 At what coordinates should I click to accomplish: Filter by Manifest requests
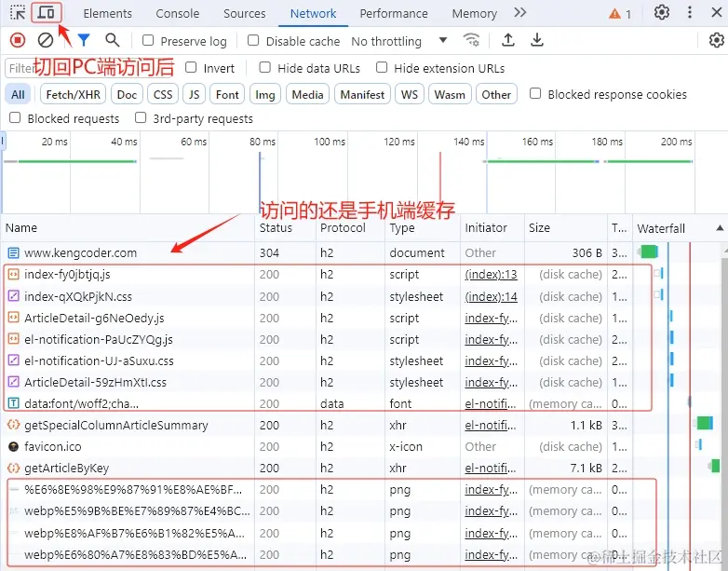click(x=362, y=94)
